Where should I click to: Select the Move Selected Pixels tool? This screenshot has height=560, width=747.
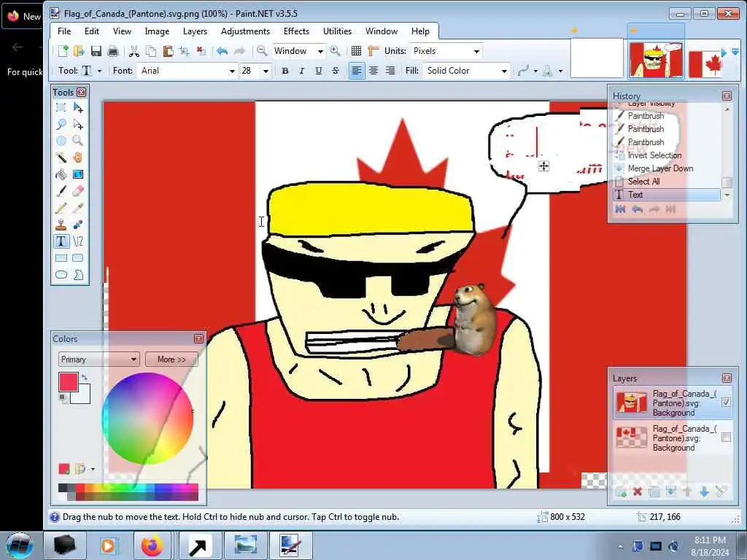tap(78, 108)
